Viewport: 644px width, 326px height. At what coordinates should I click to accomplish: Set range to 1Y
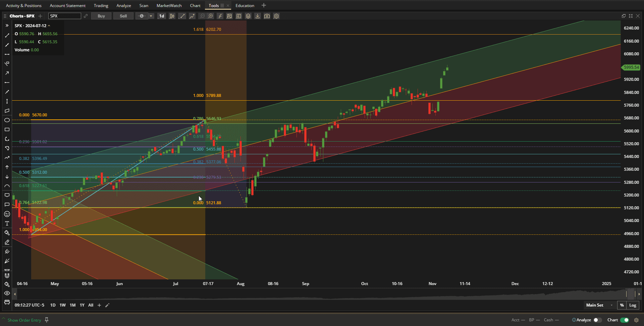pyautogui.click(x=82, y=305)
